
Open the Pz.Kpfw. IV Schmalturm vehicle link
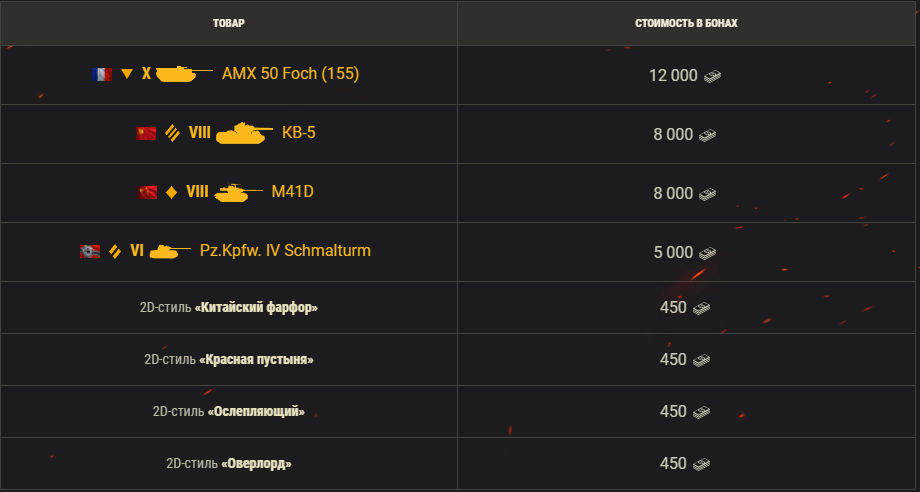tap(285, 250)
